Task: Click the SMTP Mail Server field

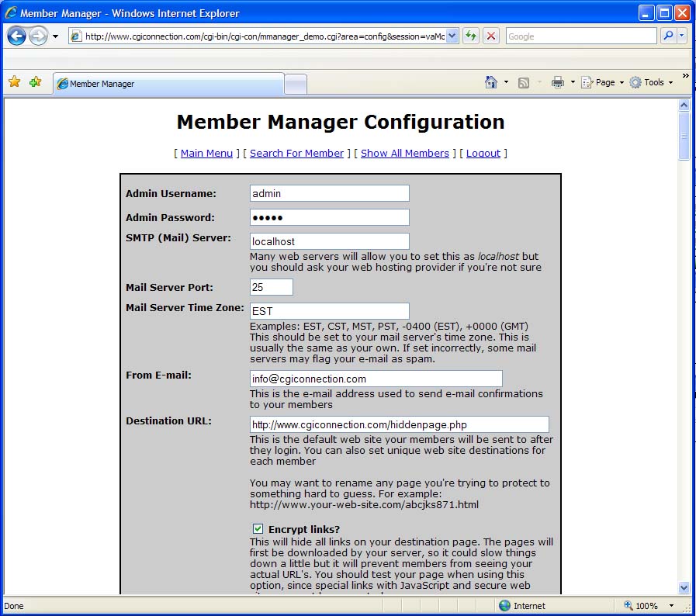Action: click(329, 241)
